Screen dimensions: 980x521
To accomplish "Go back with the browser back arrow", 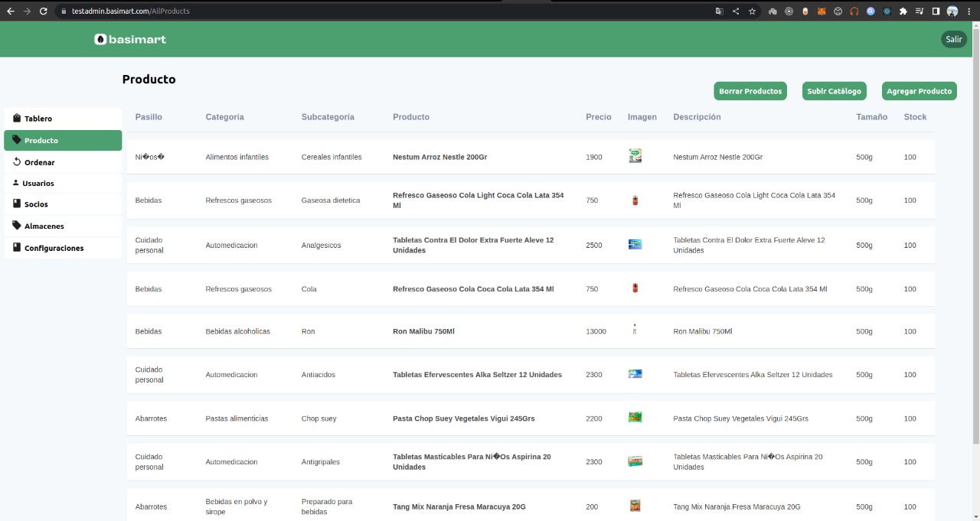I will (x=11, y=11).
